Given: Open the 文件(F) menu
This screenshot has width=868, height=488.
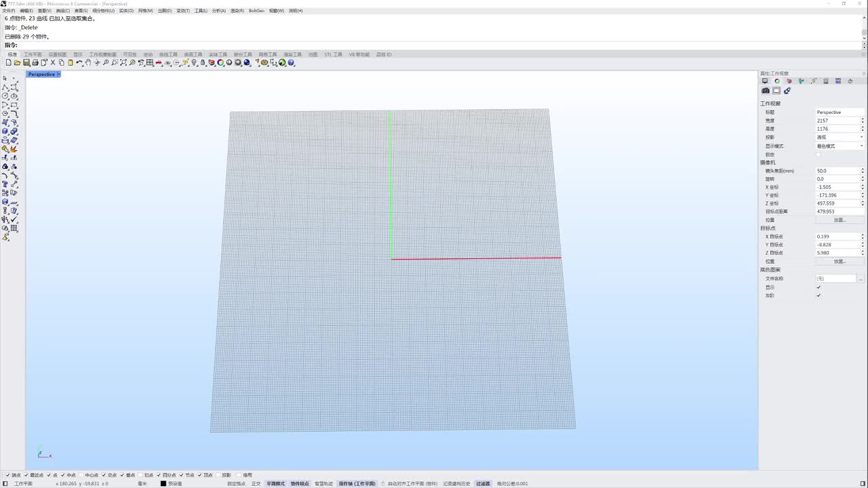Looking at the screenshot, I should tap(9, 11).
